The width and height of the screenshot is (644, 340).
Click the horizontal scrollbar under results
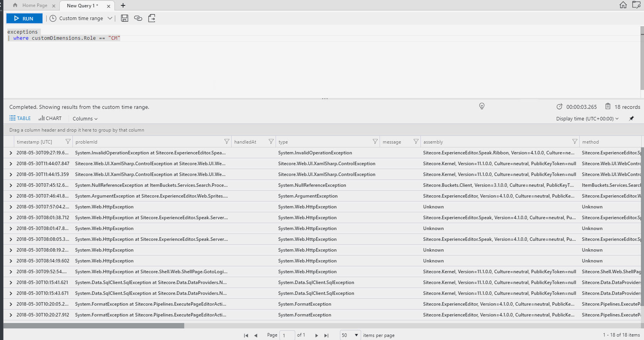click(94, 326)
